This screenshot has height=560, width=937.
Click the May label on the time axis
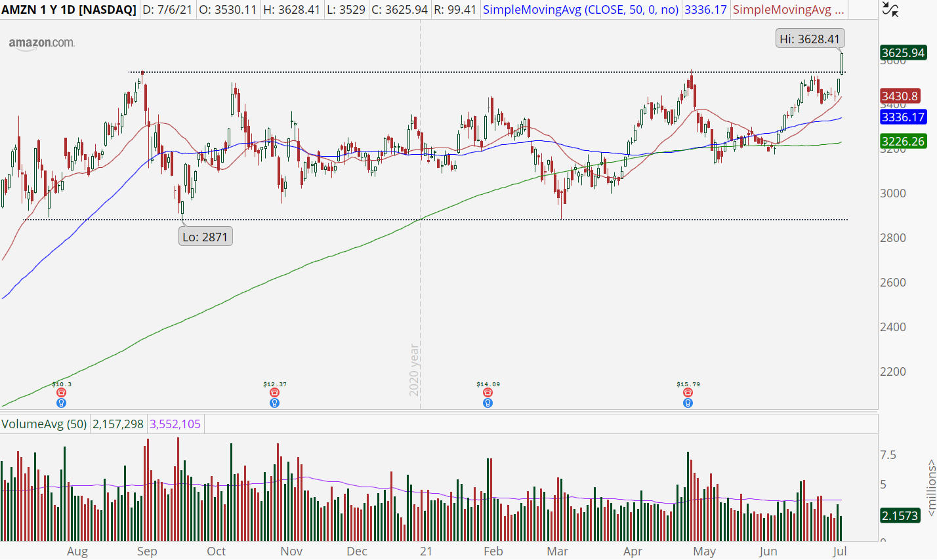(x=705, y=551)
